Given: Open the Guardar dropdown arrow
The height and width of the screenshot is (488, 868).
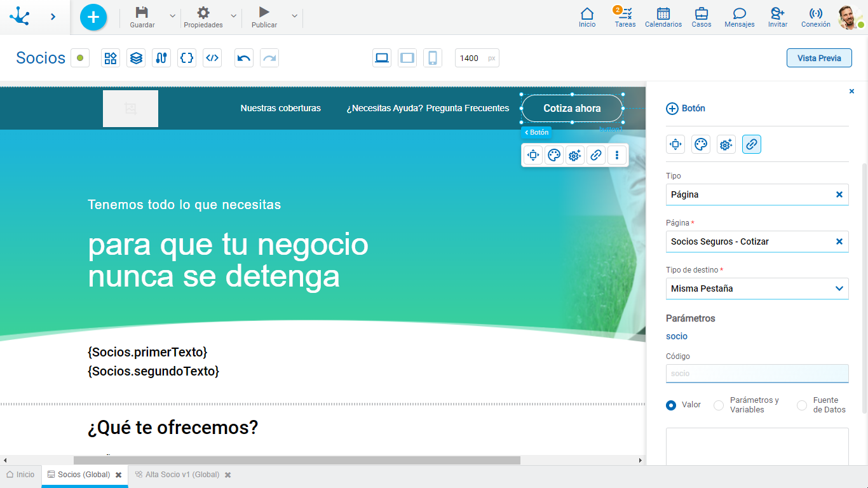Looking at the screenshot, I should click(x=172, y=16).
